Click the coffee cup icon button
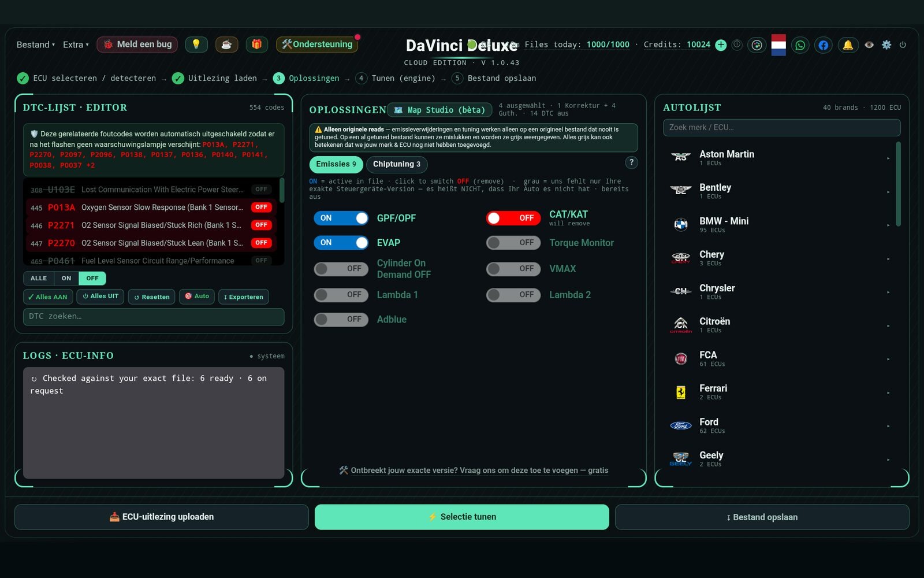Viewport: 924px width, 578px height. click(x=226, y=45)
